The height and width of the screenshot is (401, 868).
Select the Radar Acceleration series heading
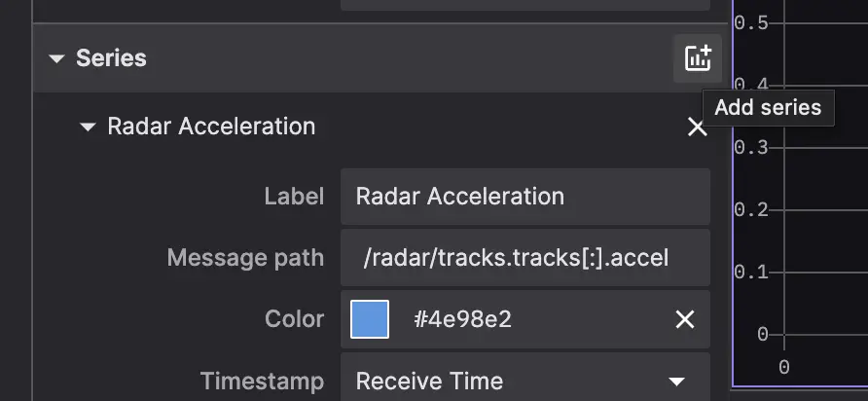[x=211, y=127]
